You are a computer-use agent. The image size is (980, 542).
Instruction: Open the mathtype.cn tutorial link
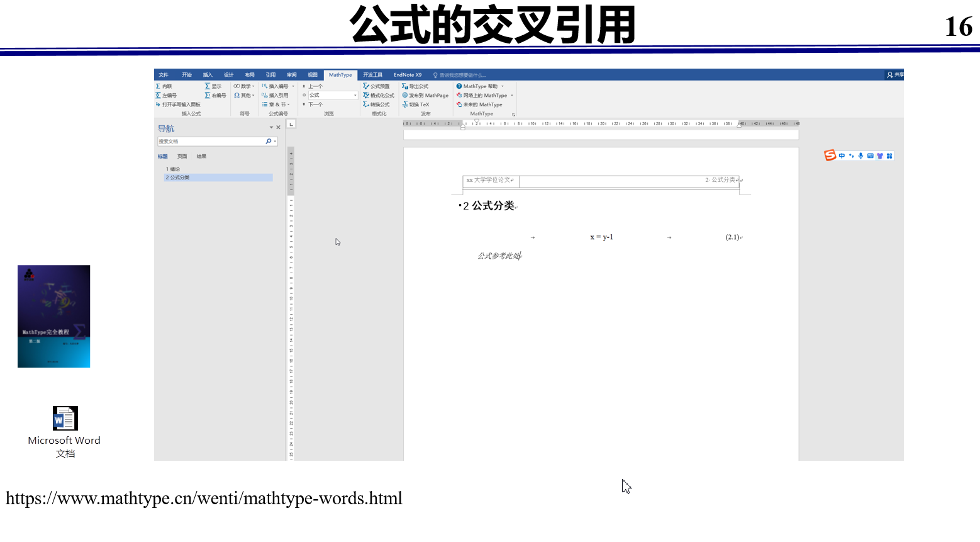[x=204, y=498]
